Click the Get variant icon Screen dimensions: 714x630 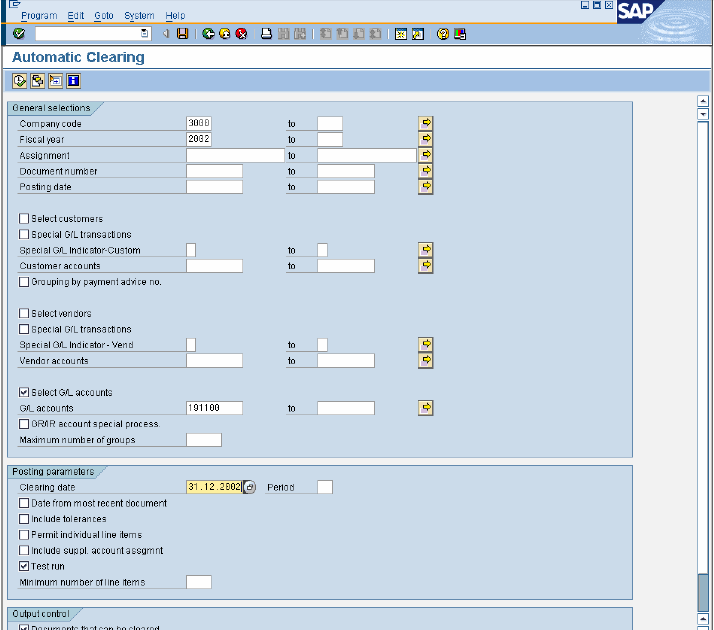click(56, 81)
